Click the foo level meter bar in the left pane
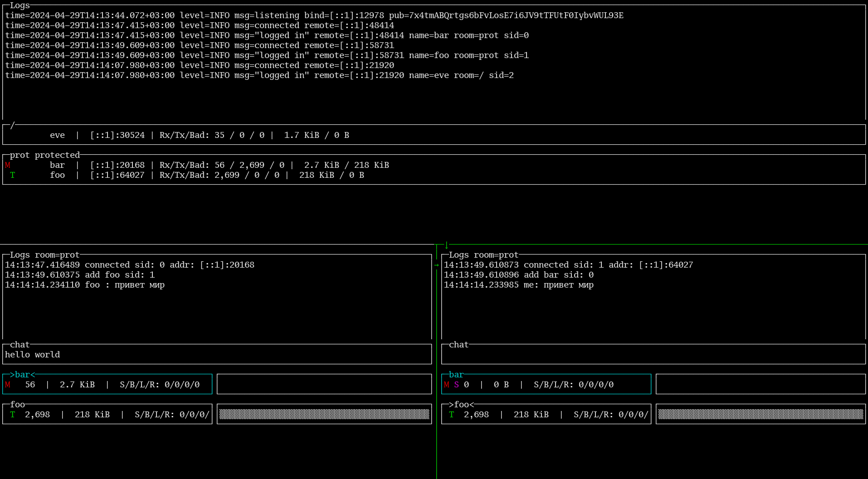This screenshot has width=868, height=479. click(324, 414)
